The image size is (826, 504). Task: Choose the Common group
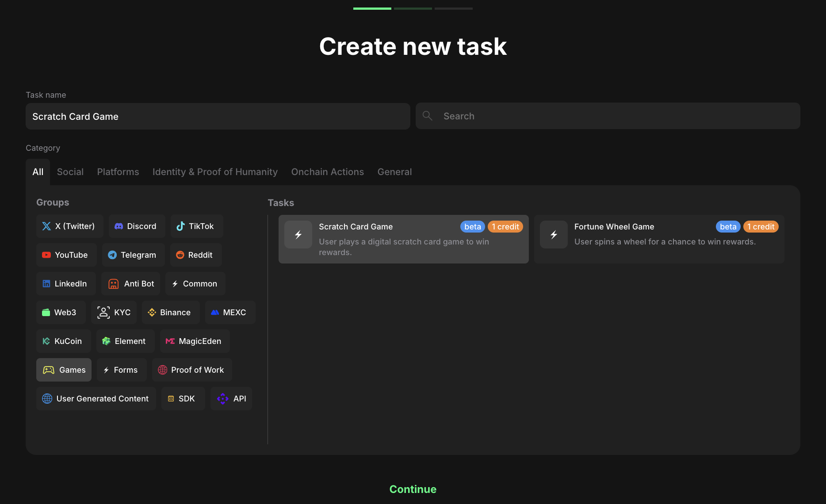[x=195, y=284]
